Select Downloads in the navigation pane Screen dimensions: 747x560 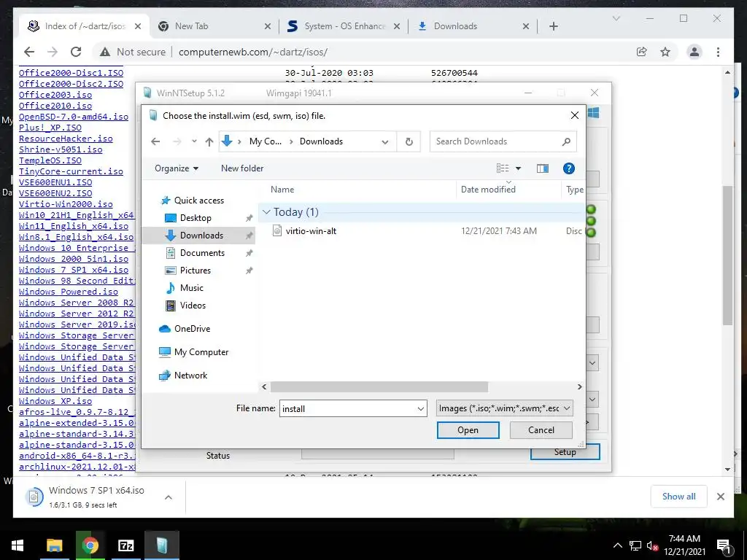201,236
